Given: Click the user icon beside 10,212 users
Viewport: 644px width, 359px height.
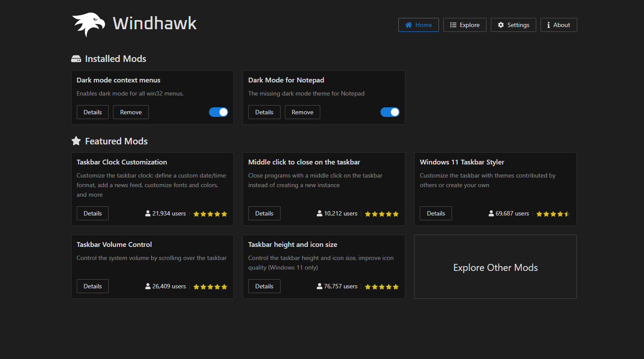Looking at the screenshot, I should (x=319, y=213).
